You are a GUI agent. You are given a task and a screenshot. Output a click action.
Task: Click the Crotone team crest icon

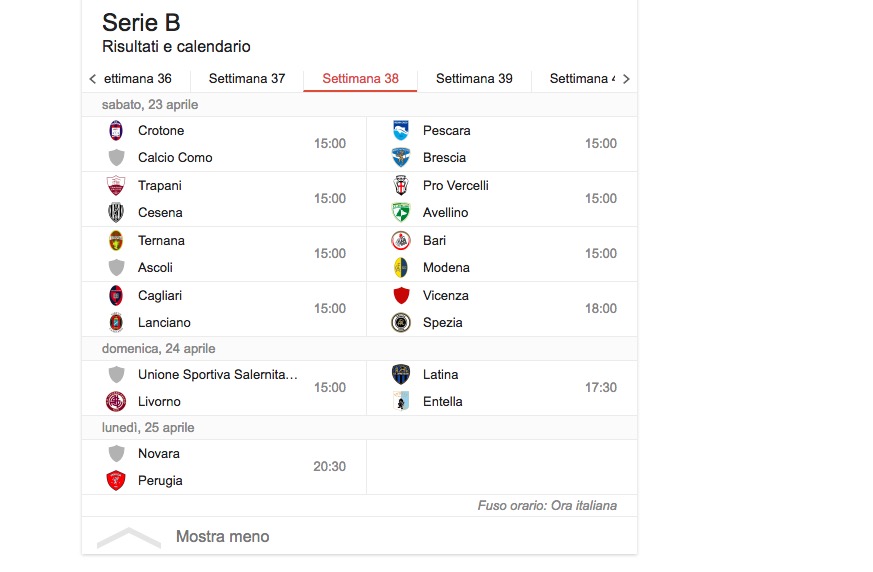click(x=116, y=130)
